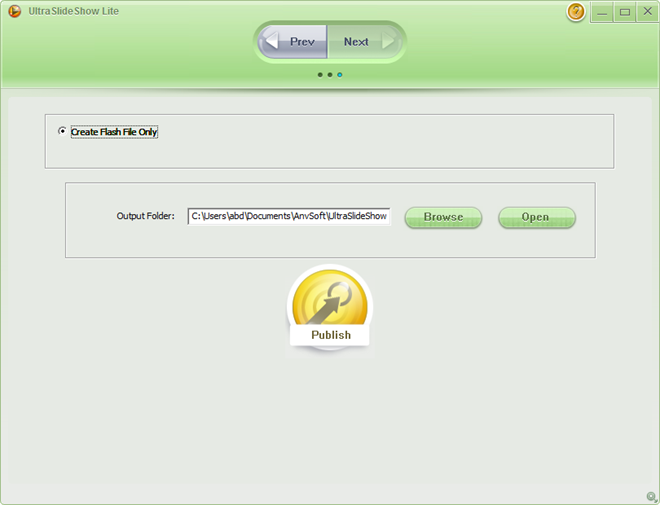The height and width of the screenshot is (505, 660).
Task: Click the Publish button
Action: pyautogui.click(x=330, y=310)
